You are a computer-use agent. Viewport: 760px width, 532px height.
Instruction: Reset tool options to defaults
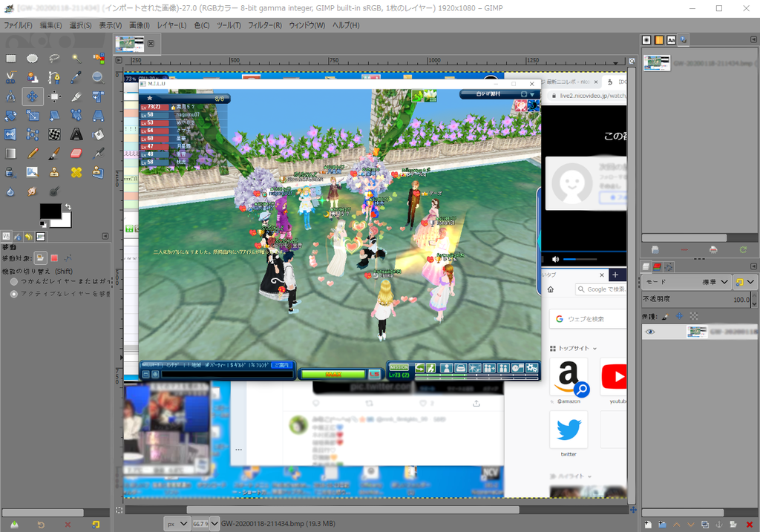click(96, 525)
